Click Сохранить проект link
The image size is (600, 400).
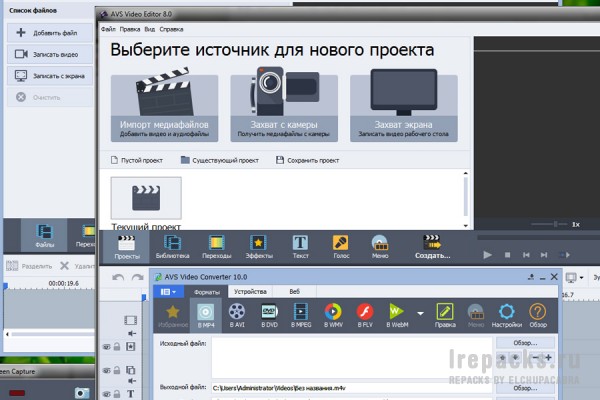point(307,160)
